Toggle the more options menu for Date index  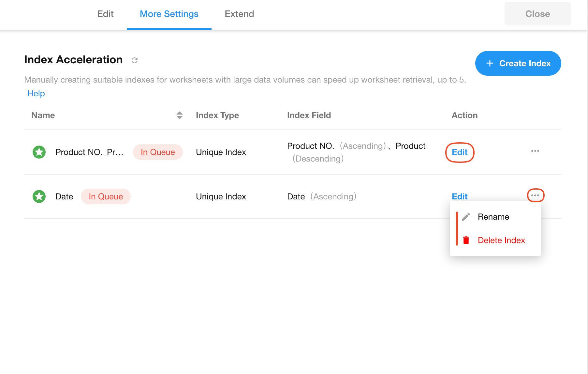[535, 195]
